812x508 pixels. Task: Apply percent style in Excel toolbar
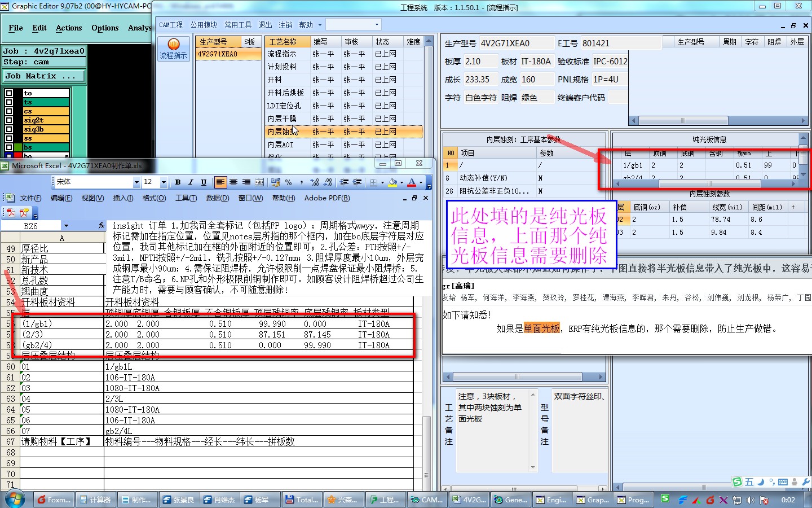tap(289, 182)
